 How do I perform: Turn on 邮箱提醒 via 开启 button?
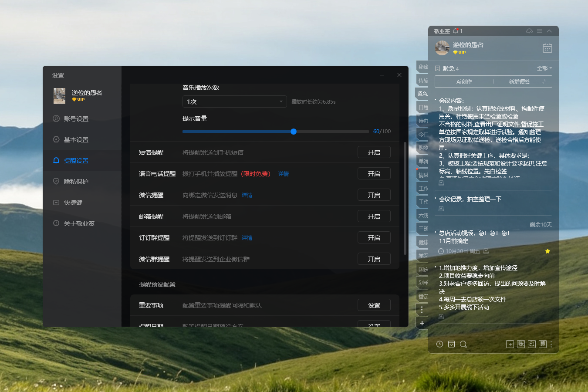tap(374, 216)
